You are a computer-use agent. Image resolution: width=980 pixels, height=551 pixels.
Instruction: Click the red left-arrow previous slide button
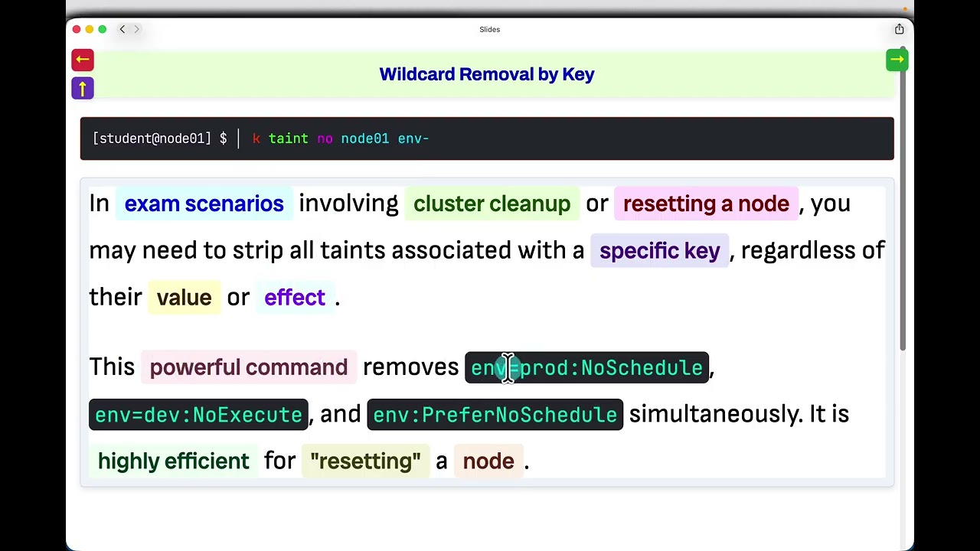pos(83,60)
